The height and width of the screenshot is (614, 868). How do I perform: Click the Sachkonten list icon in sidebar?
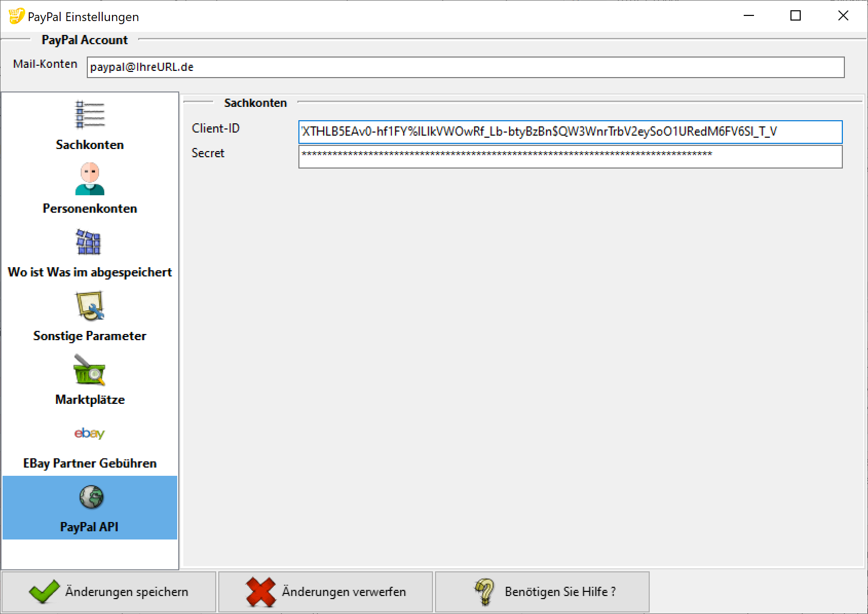pos(90,115)
